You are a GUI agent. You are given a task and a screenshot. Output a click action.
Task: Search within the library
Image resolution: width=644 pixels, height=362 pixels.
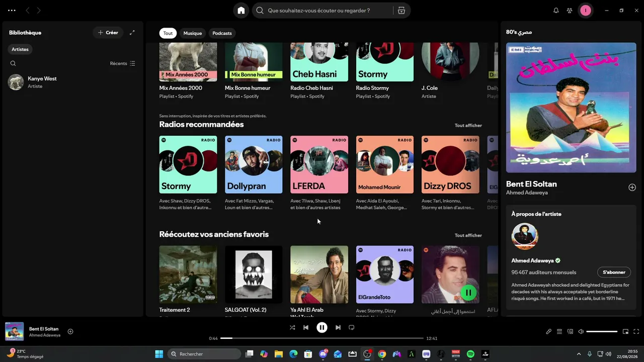pos(13,63)
